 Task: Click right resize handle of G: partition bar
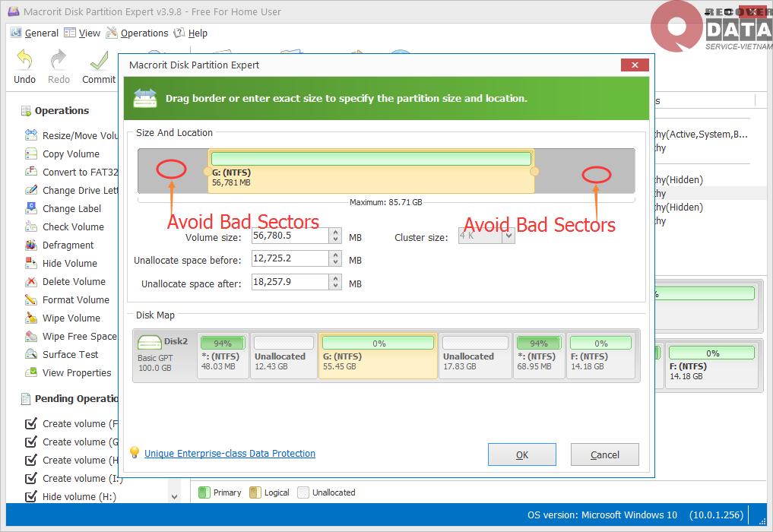click(x=534, y=171)
